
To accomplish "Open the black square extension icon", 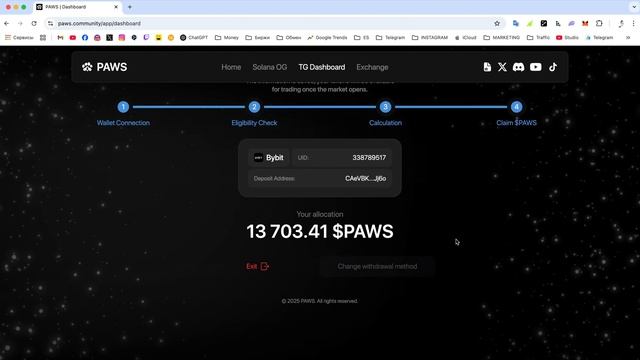I will click(x=544, y=24).
